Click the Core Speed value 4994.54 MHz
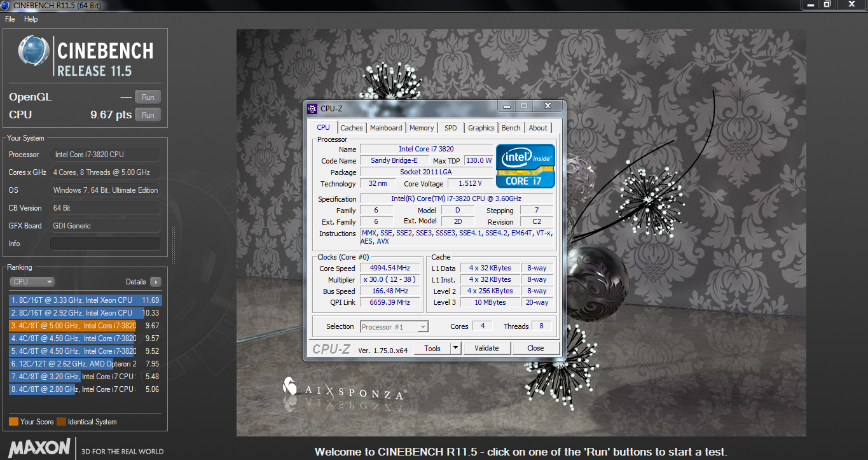 coord(391,268)
